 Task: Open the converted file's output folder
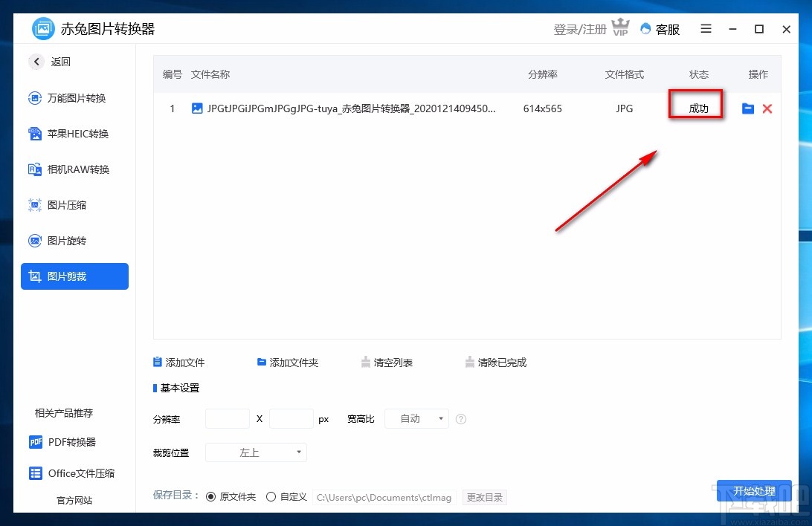(748, 108)
